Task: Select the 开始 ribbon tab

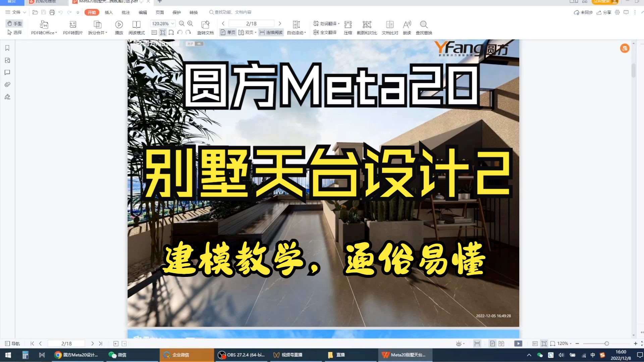Action: coord(92,12)
